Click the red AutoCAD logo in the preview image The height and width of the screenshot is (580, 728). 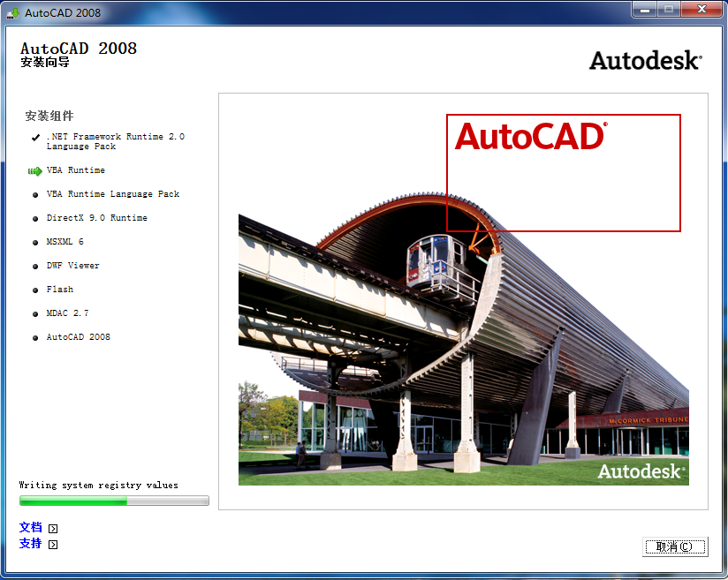[x=531, y=138]
